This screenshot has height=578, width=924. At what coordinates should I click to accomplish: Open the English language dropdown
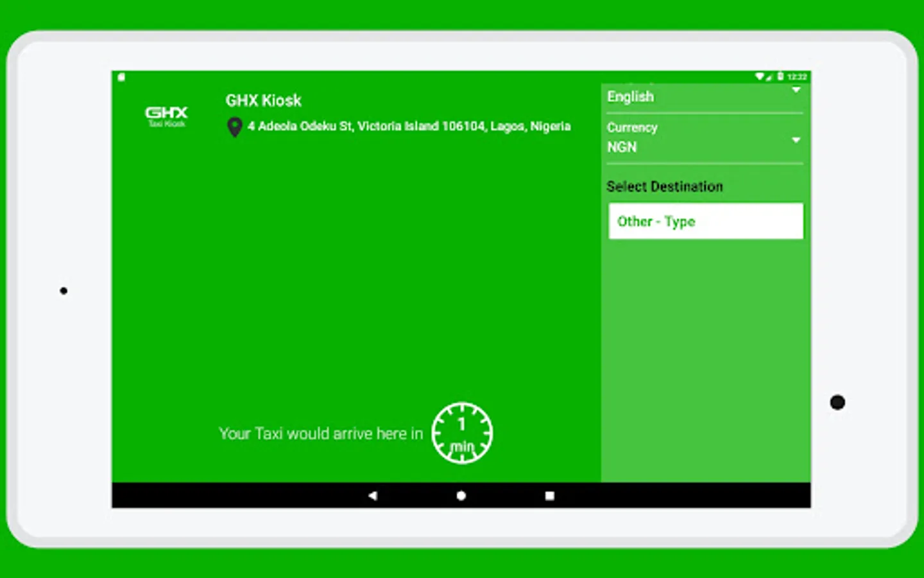pyautogui.click(x=705, y=97)
